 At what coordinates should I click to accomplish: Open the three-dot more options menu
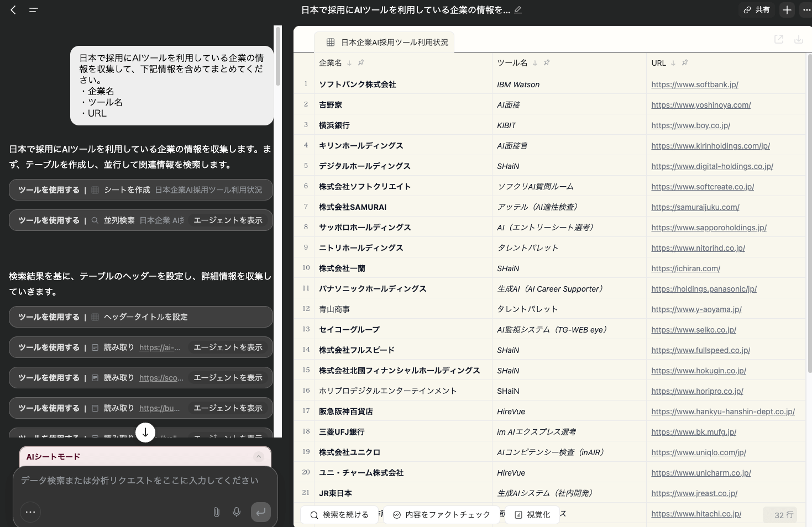coord(806,10)
